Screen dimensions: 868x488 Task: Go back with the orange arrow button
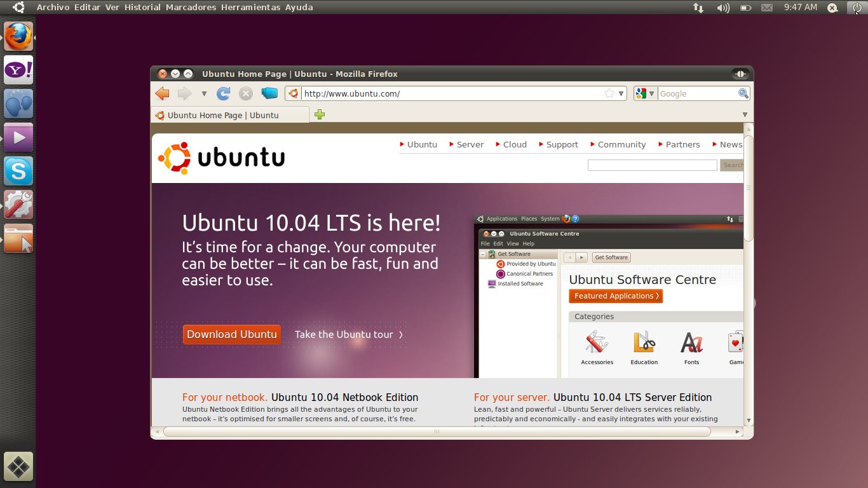(163, 93)
